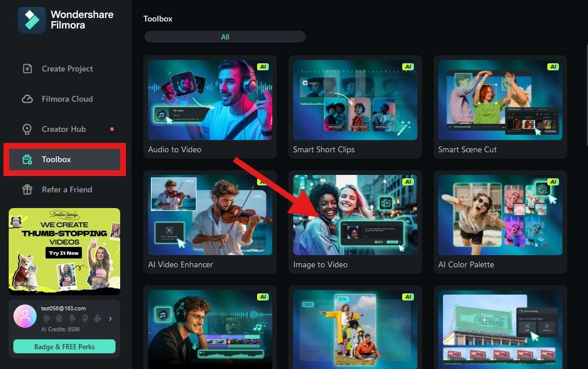Click the Badge & FREE Perks button
588x369 pixels.
coord(64,346)
